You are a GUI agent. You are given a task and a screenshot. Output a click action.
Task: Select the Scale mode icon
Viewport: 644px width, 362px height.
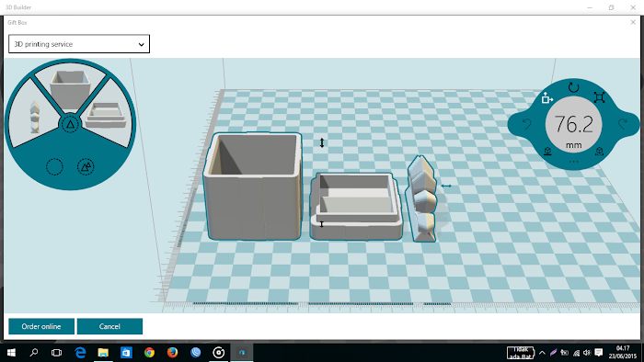[x=599, y=97]
